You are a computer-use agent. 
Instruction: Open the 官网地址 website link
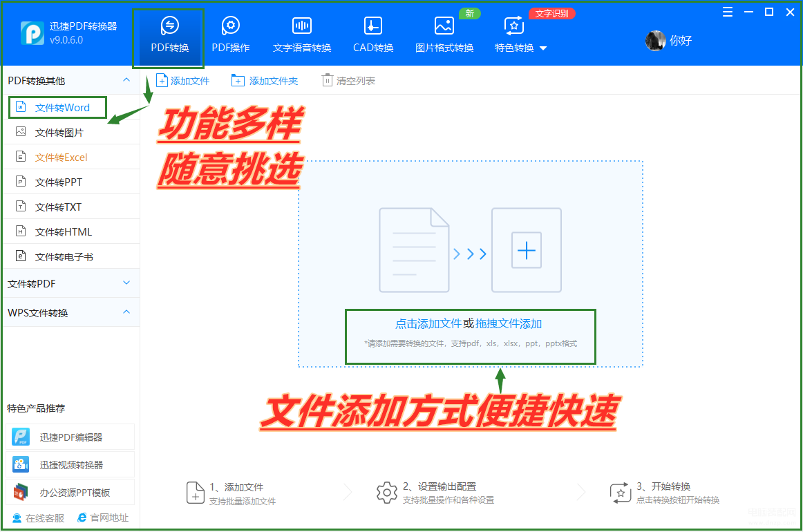[x=103, y=517]
